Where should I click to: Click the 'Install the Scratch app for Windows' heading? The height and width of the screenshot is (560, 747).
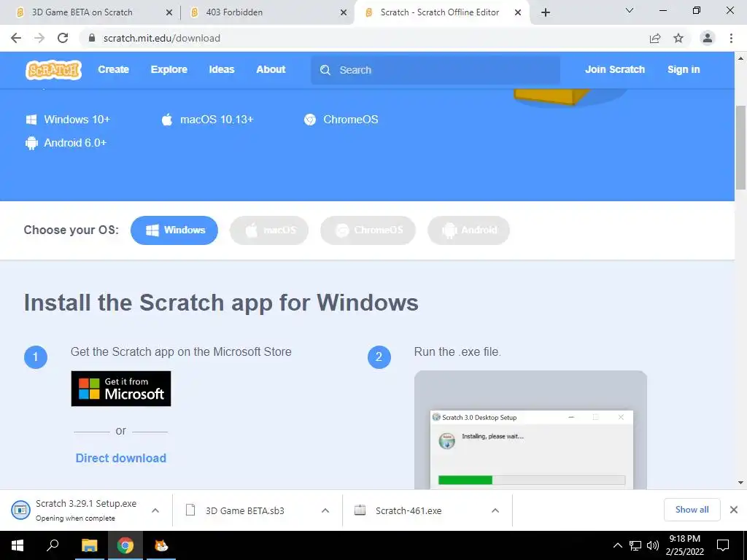point(221,303)
